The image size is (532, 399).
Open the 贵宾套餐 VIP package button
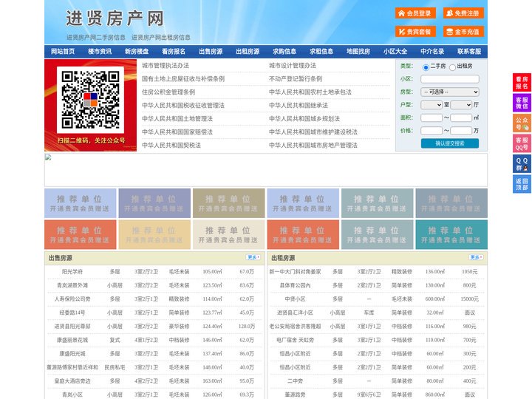pos(415,32)
